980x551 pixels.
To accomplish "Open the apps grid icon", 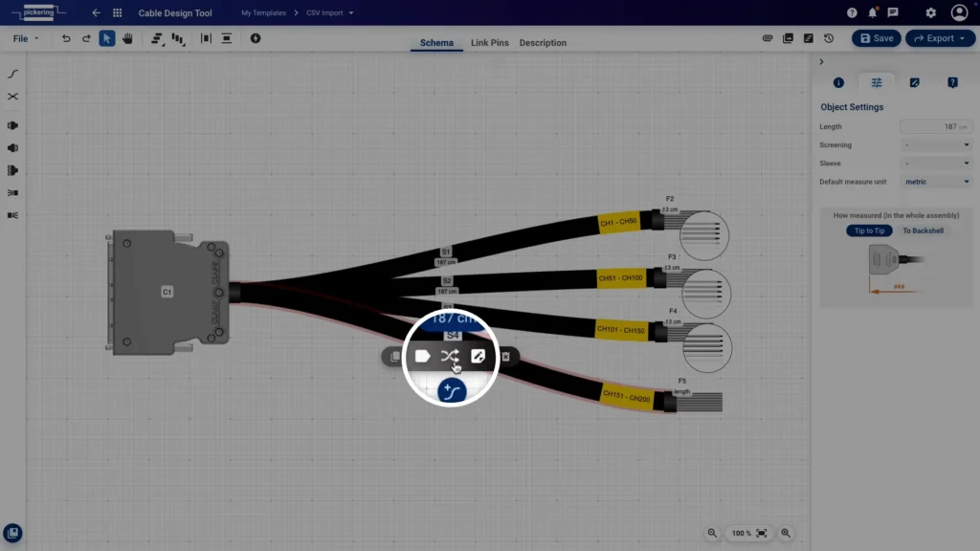I will point(117,12).
